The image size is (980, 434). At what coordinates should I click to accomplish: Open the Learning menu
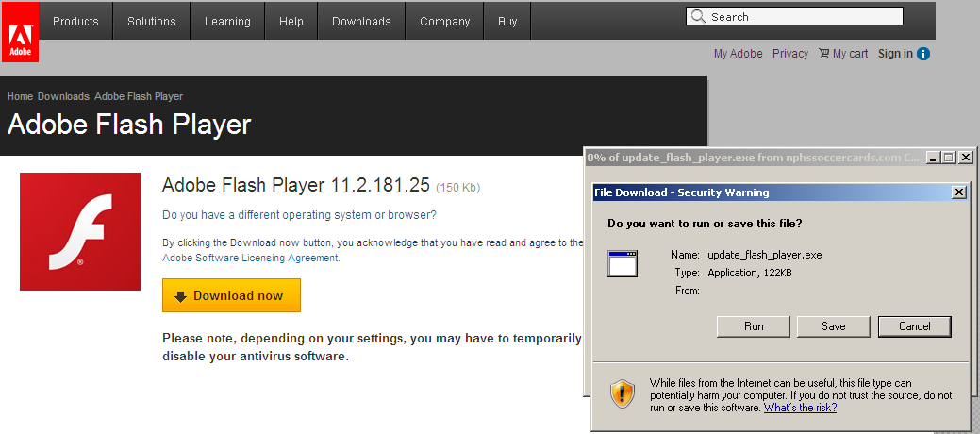(x=227, y=22)
